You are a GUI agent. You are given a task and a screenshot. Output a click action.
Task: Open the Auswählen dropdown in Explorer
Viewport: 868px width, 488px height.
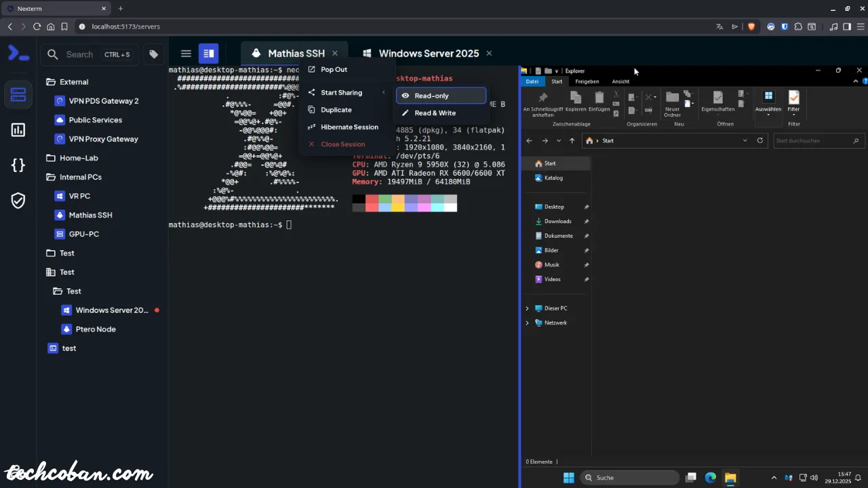click(768, 103)
